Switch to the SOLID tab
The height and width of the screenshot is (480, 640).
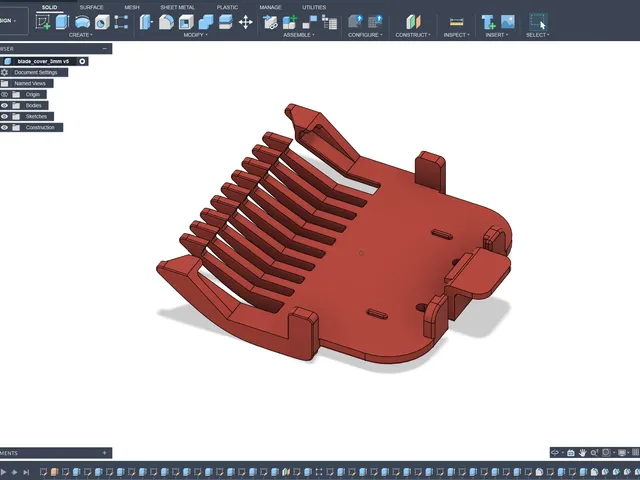[49, 7]
